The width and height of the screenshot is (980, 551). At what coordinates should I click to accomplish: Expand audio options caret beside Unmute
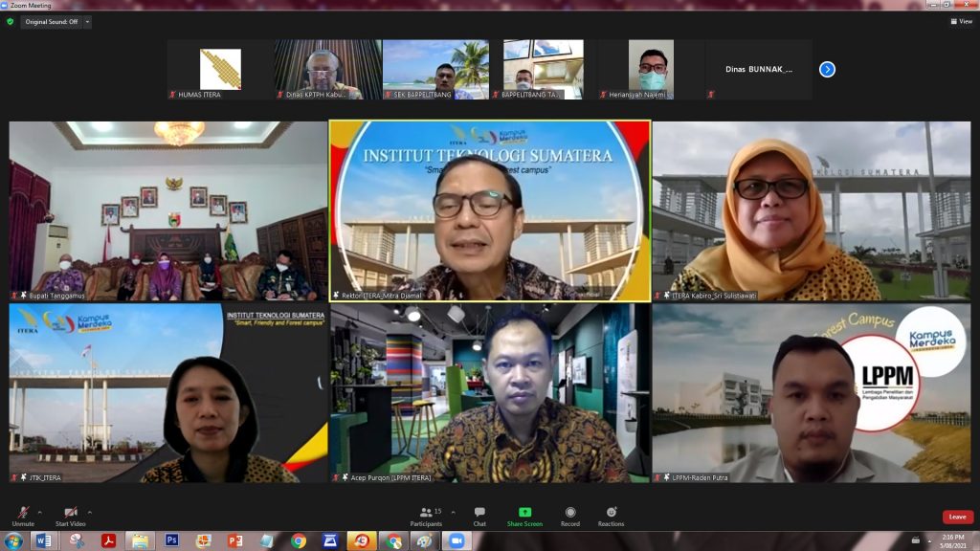coord(39,513)
